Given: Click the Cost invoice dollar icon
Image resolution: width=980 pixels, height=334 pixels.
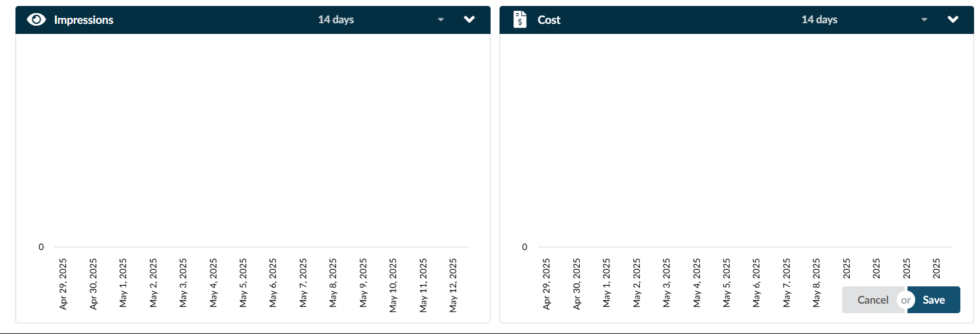Looking at the screenshot, I should [x=520, y=20].
